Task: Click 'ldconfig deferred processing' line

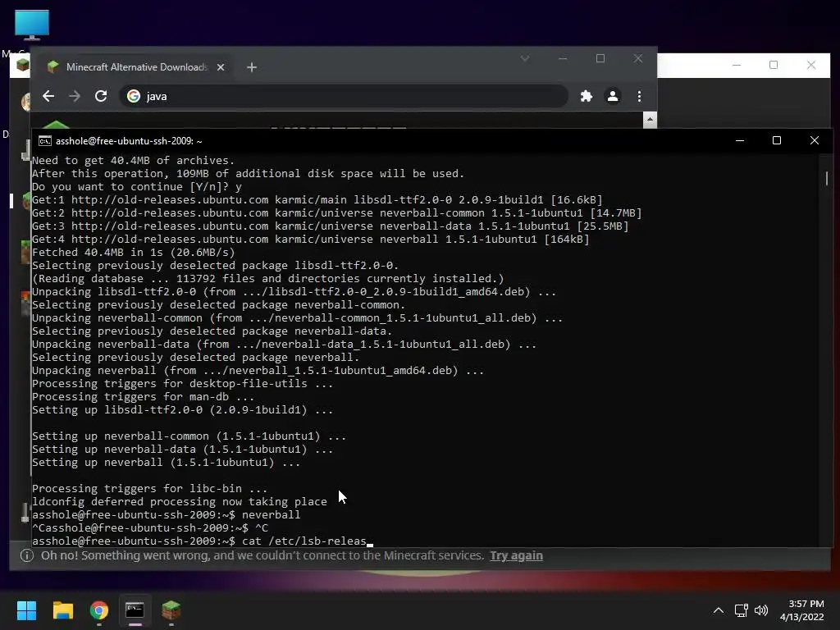Action: click(x=180, y=501)
